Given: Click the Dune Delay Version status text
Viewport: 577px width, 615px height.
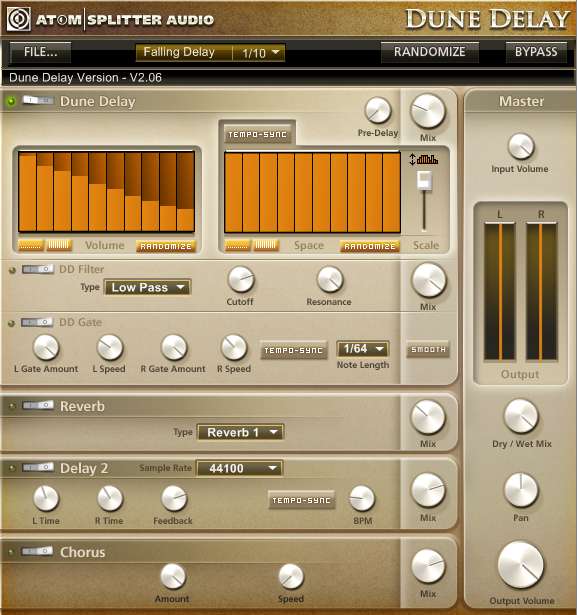Looking at the screenshot, I should point(85,78).
